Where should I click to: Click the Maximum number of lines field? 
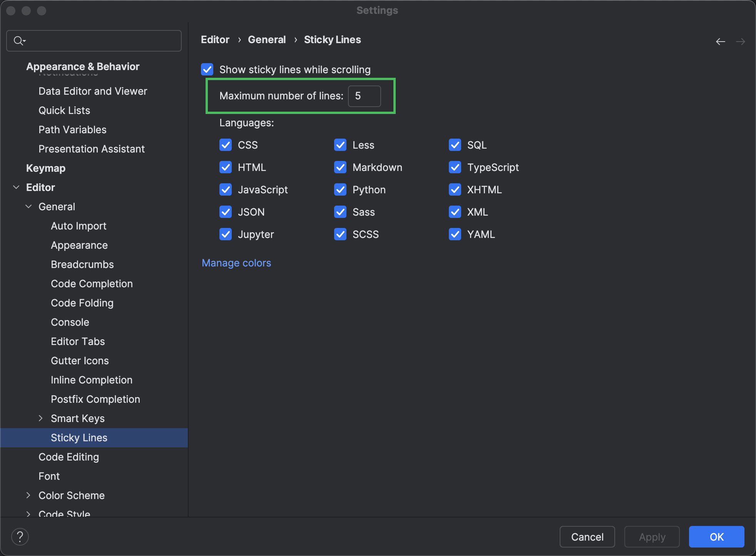point(364,96)
